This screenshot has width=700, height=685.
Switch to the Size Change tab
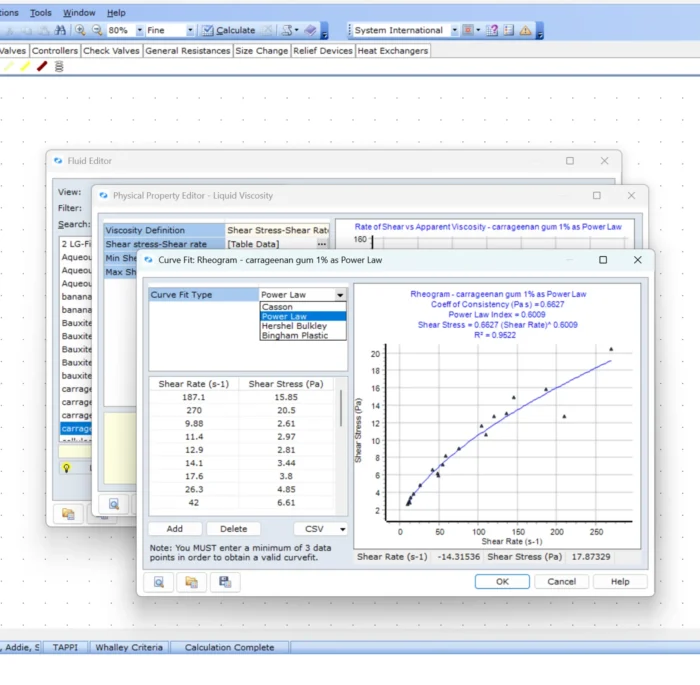coord(262,50)
